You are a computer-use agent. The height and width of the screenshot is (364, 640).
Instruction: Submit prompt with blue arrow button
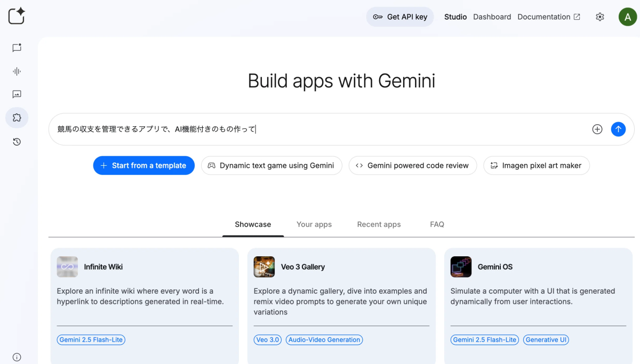(618, 129)
